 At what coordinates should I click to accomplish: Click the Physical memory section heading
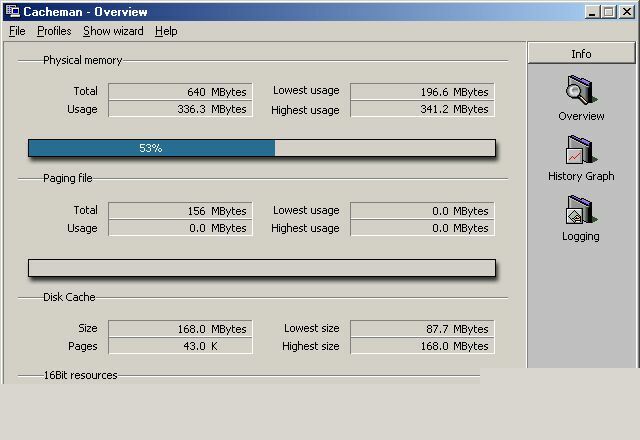pyautogui.click(x=82, y=60)
